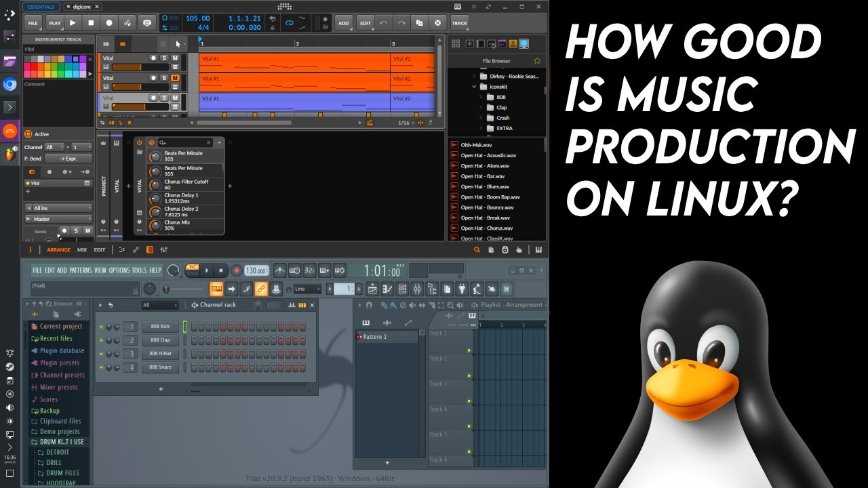
Task: Open the TRACK button menu
Action: click(x=460, y=23)
